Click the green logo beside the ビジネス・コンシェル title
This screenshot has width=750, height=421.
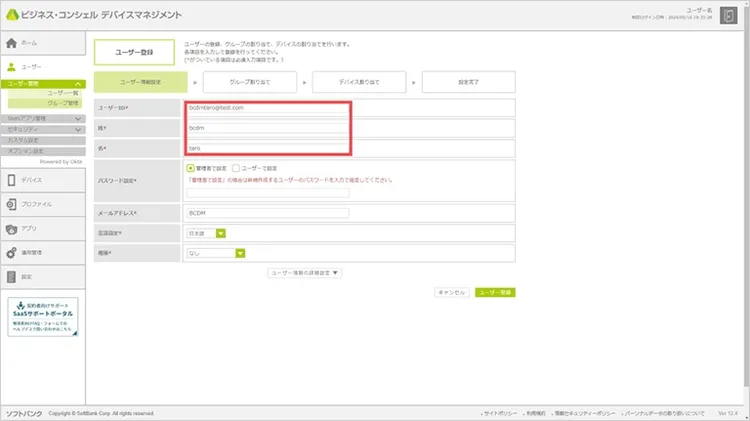click(x=12, y=14)
